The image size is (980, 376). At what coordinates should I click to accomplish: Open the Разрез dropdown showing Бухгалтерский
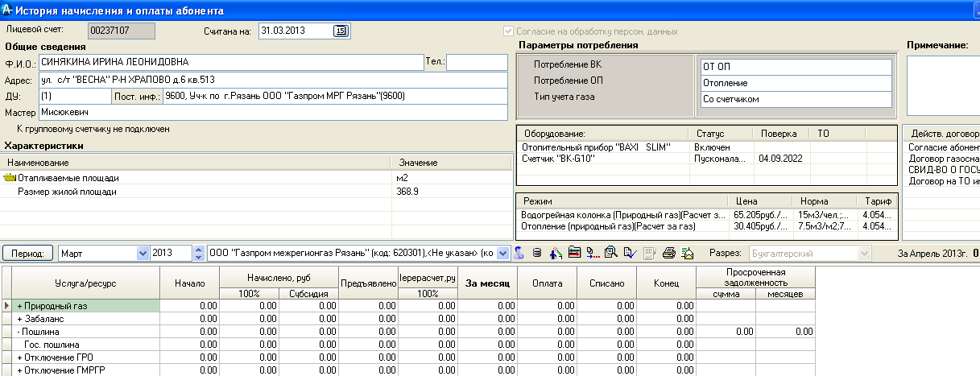coord(865,254)
